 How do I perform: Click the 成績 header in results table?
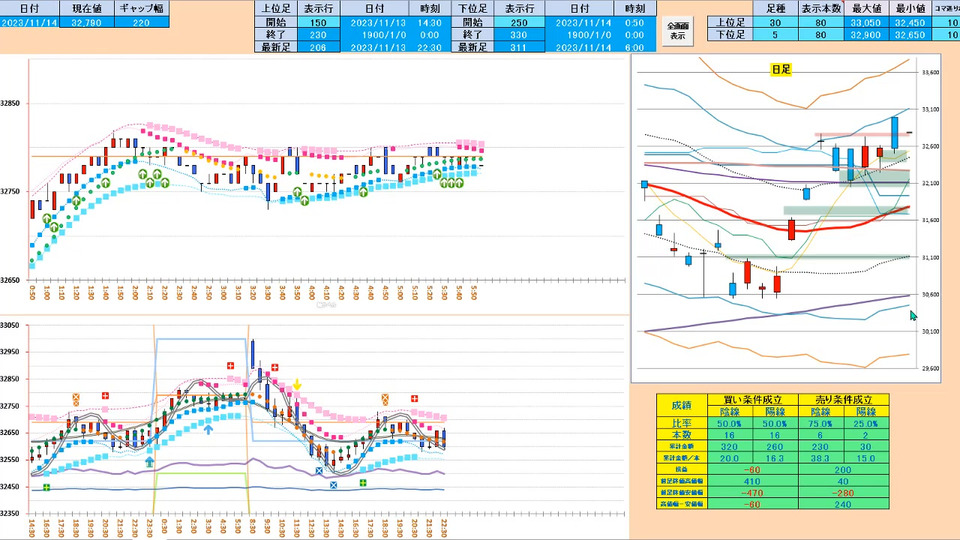click(681, 405)
